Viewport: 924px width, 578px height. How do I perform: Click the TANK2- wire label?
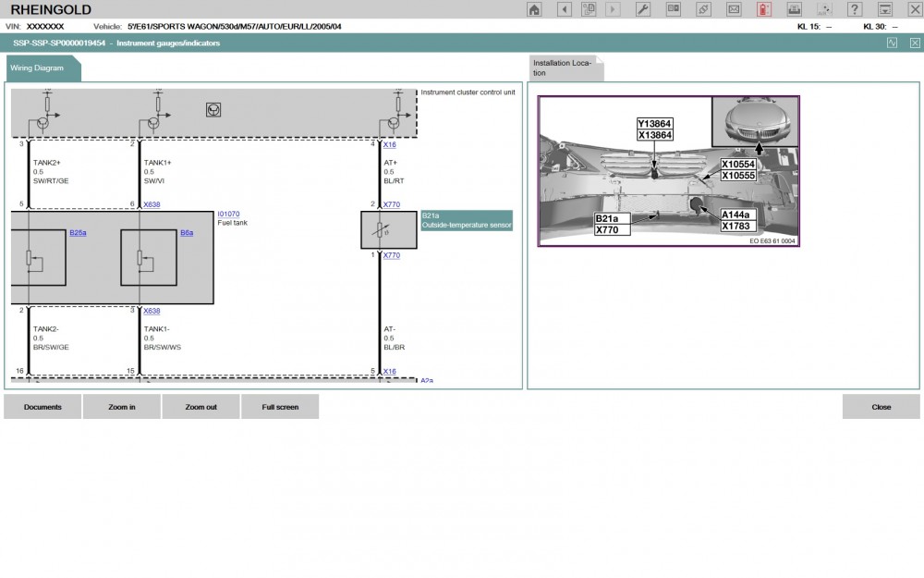(46, 329)
